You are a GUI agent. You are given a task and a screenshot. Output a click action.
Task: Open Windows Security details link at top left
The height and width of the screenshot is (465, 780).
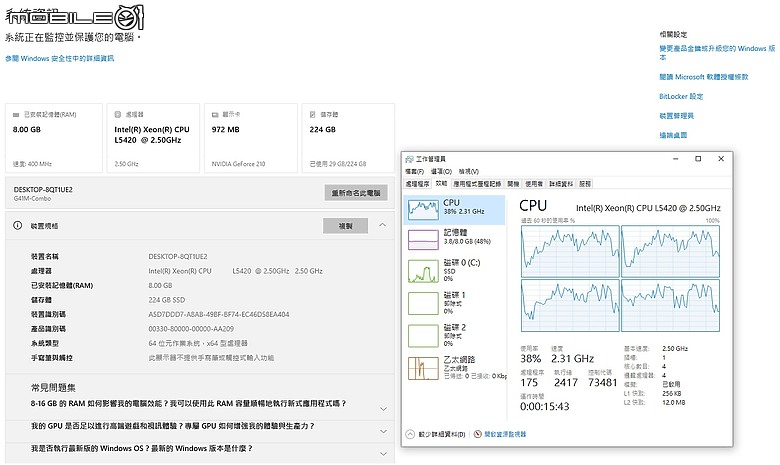[60, 58]
